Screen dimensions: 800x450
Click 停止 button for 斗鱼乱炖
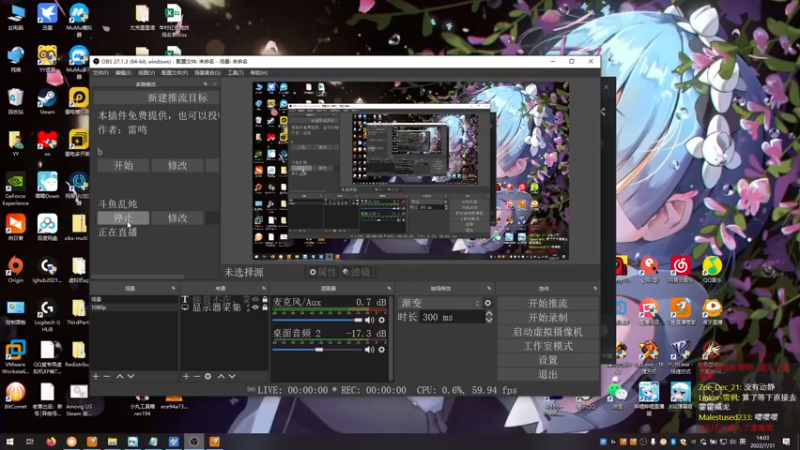coord(123,218)
